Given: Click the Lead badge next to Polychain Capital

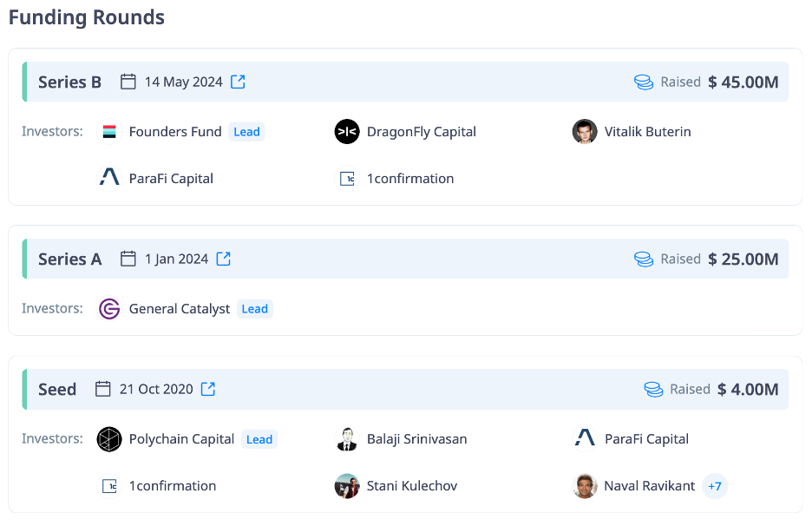Looking at the screenshot, I should point(259,439).
